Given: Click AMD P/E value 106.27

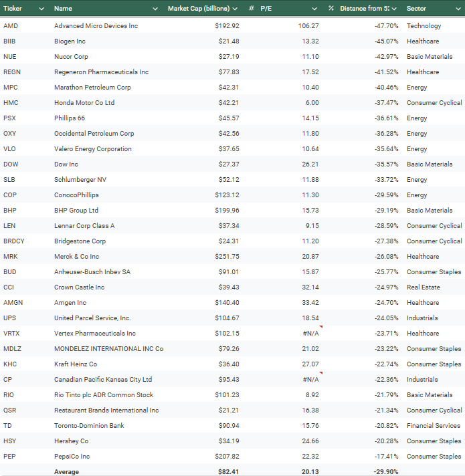Looking at the screenshot, I should coord(308,26).
